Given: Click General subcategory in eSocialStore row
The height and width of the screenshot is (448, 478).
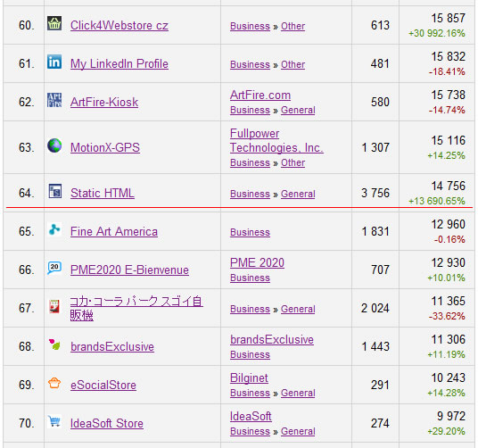Looking at the screenshot, I should (x=298, y=393).
